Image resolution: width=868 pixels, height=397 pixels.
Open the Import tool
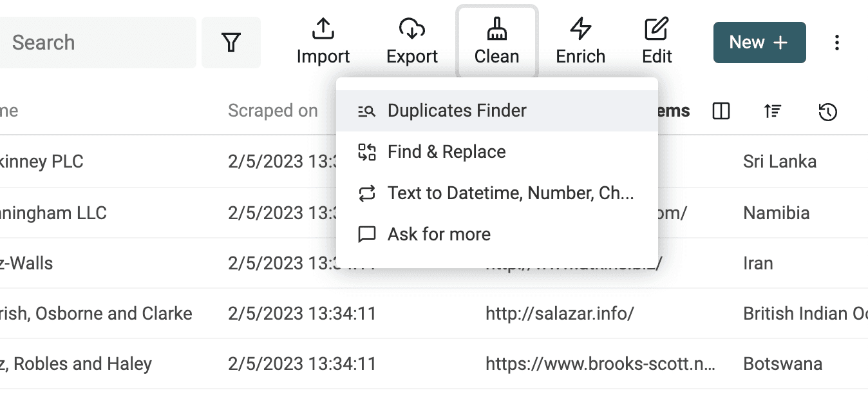[x=323, y=42]
